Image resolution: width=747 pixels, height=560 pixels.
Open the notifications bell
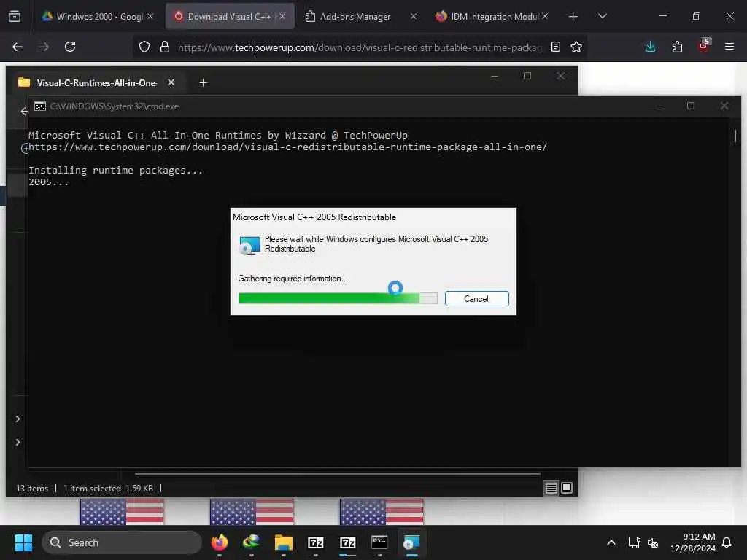[727, 542]
